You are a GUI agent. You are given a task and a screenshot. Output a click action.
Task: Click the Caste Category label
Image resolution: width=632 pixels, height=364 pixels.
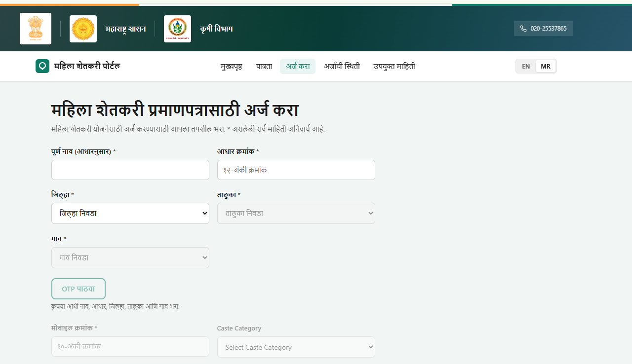coord(239,328)
